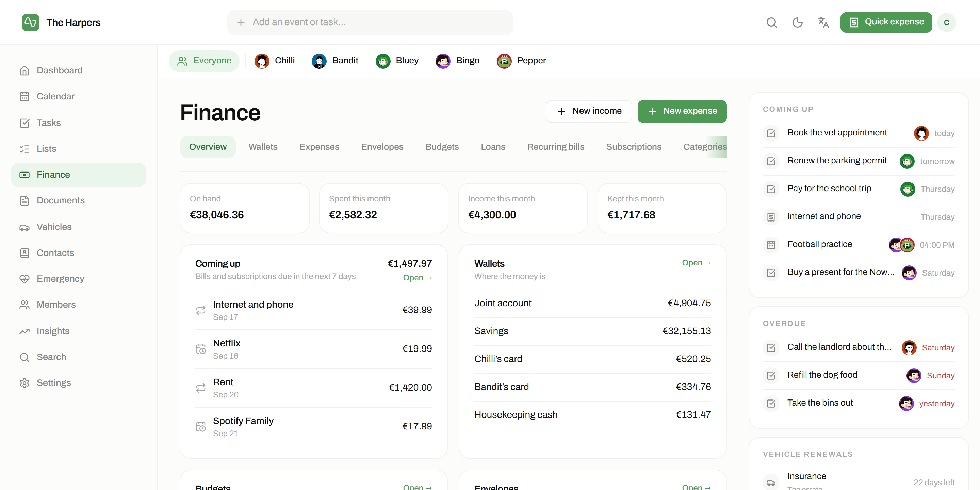Open Football practice event
This screenshot has height=490, width=980.
(x=858, y=245)
